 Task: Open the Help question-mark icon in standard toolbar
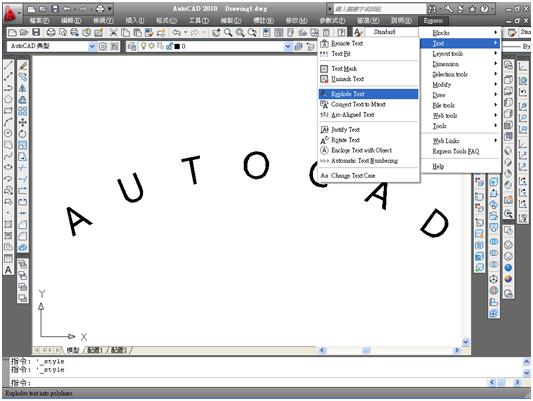[341, 33]
